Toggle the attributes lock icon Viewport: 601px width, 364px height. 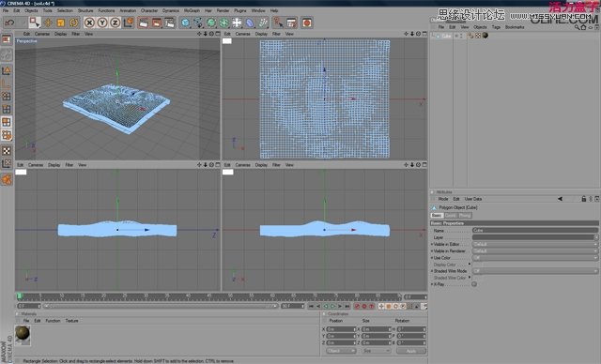pyautogui.click(x=584, y=199)
